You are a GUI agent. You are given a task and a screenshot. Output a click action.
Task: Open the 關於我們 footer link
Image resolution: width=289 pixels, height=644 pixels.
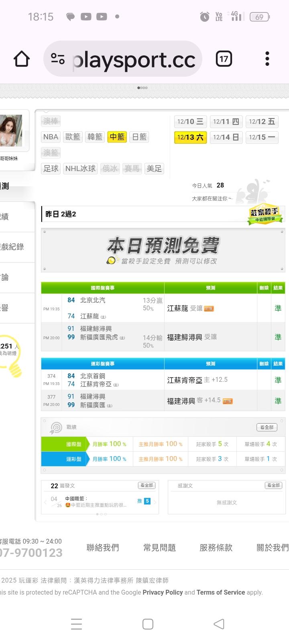click(x=273, y=548)
